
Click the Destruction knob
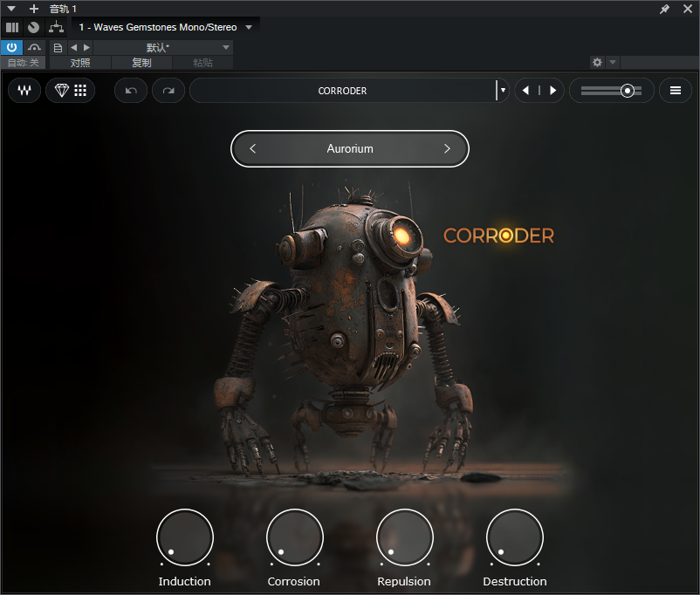[x=515, y=537]
